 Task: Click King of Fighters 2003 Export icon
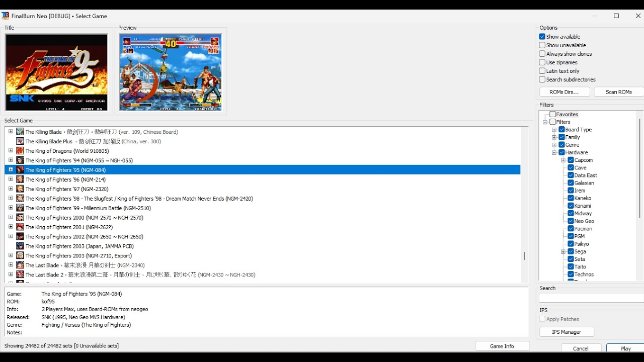point(20,256)
